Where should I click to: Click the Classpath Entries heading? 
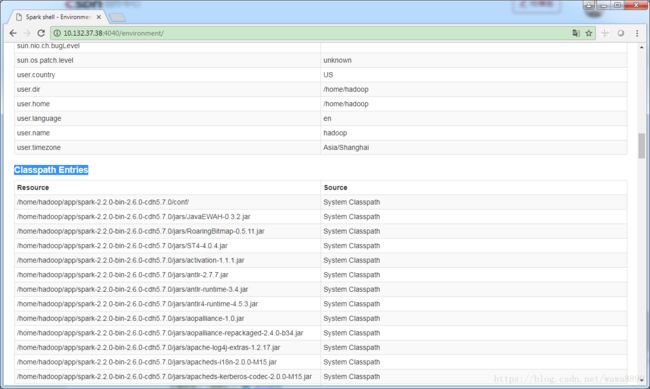tap(51, 170)
